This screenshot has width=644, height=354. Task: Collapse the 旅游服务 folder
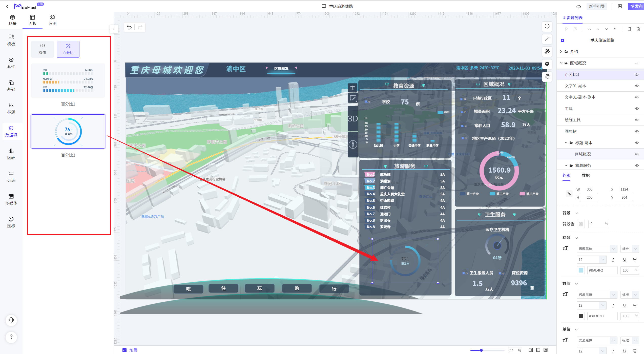566,165
